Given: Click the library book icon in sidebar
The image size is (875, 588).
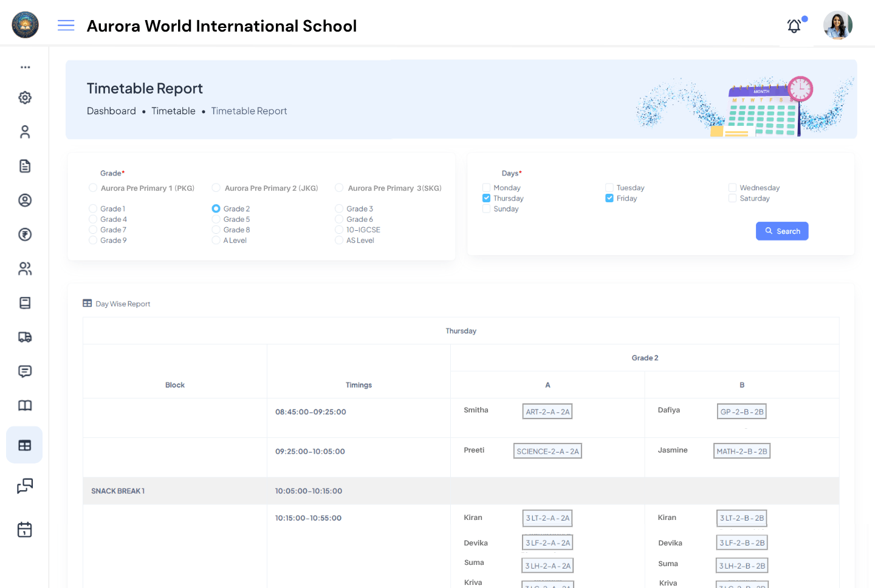Looking at the screenshot, I should (24, 405).
